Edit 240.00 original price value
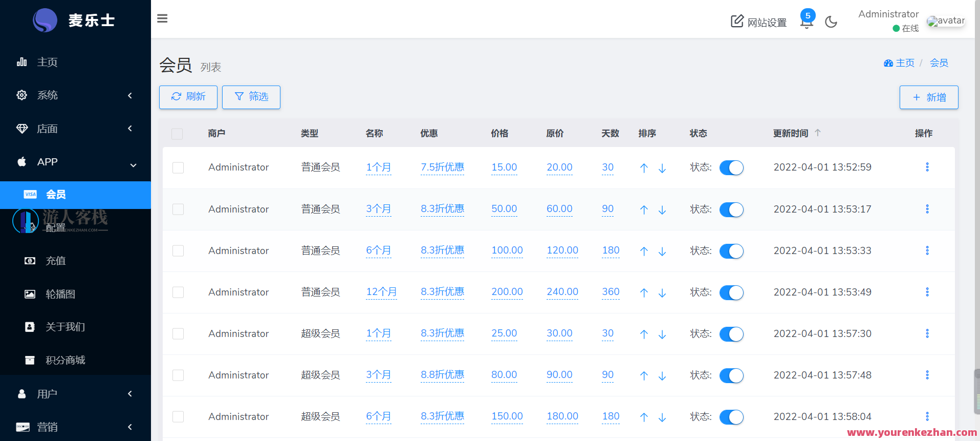This screenshot has height=441, width=980. (x=562, y=292)
